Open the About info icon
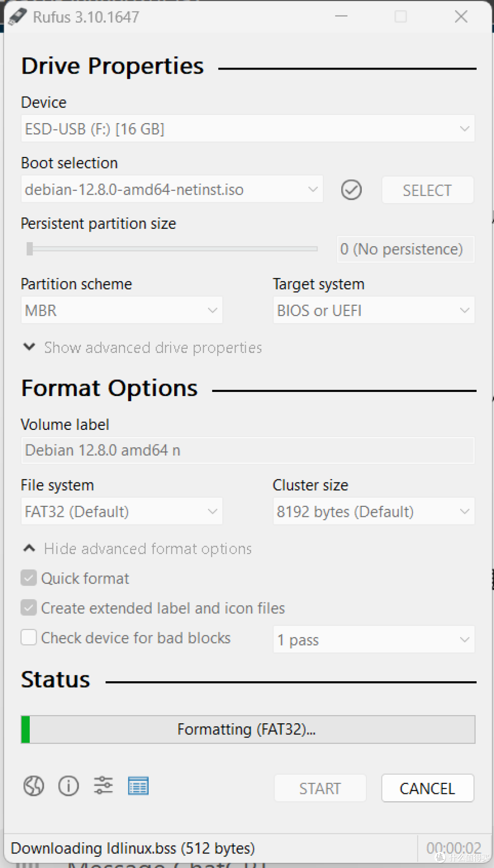The image size is (494, 868). click(69, 787)
